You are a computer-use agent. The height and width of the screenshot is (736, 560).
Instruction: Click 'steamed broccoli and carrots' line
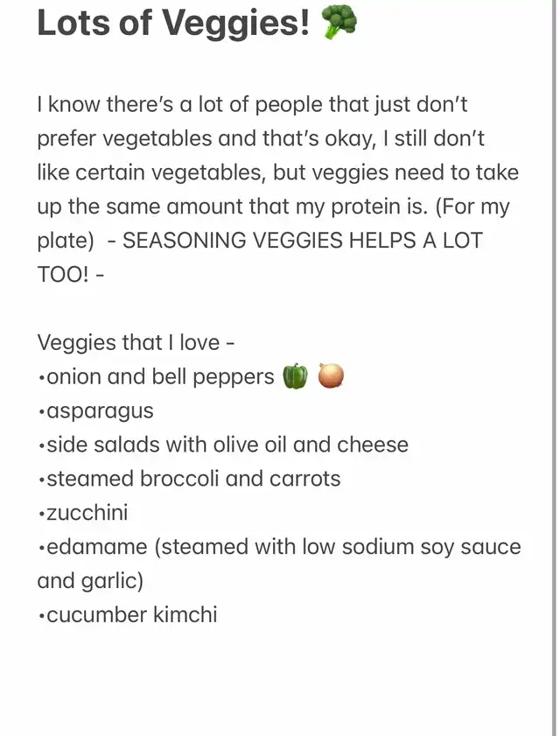[189, 479]
